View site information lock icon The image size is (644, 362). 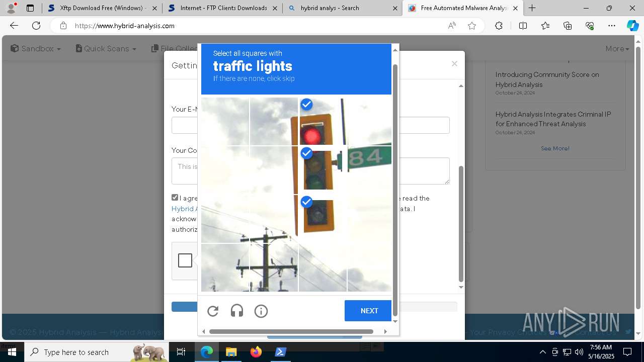point(63,26)
